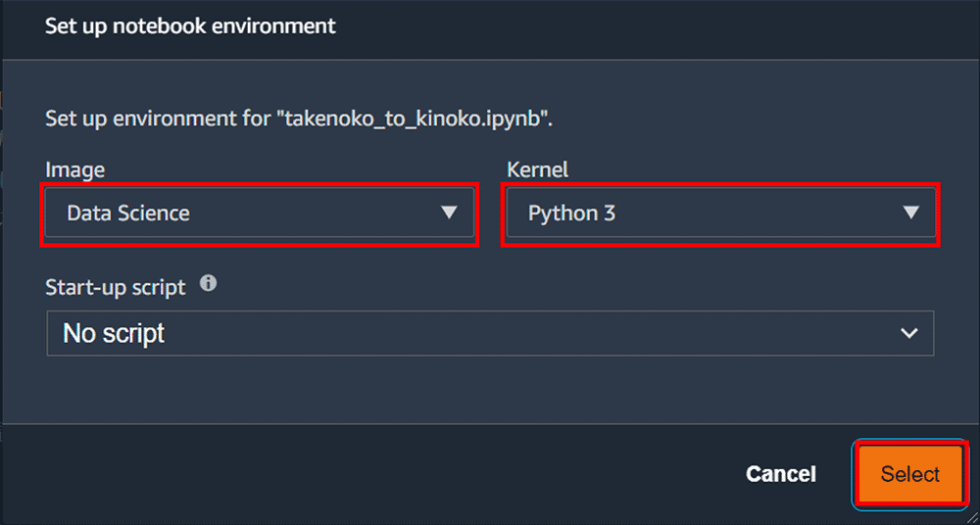Viewport: 980px width, 525px height.
Task: Click the "Data Science" image value
Action: 128,213
